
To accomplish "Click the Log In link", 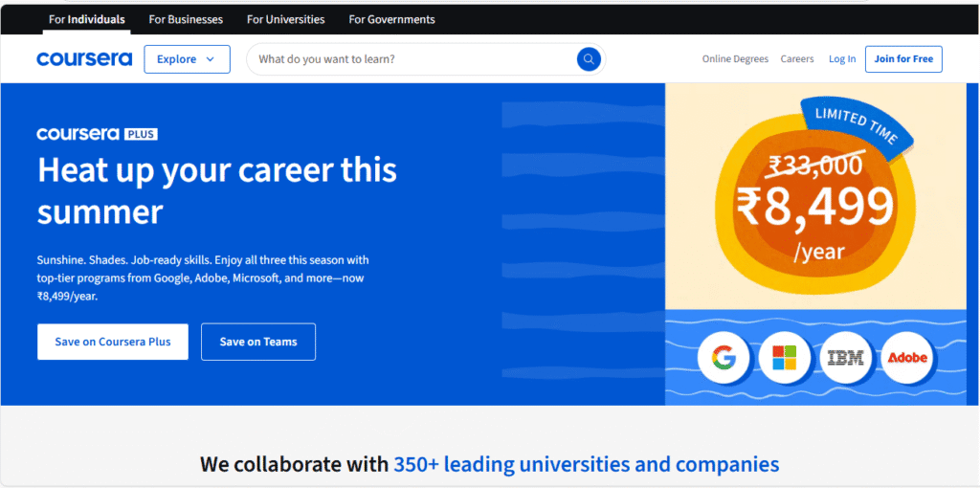I will coord(842,58).
